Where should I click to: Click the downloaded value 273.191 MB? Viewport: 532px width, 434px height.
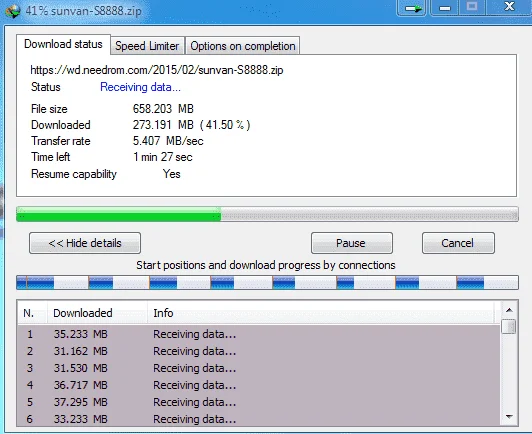(163, 125)
